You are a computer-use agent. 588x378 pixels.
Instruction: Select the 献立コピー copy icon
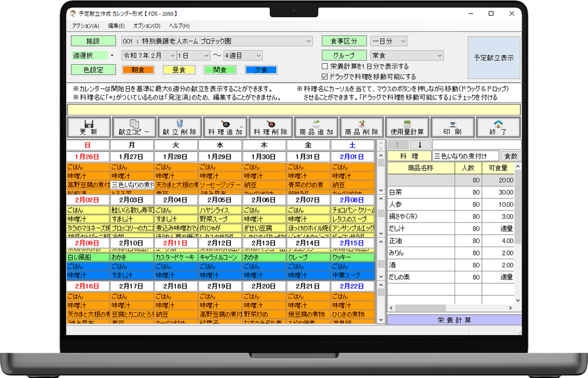tap(134, 127)
